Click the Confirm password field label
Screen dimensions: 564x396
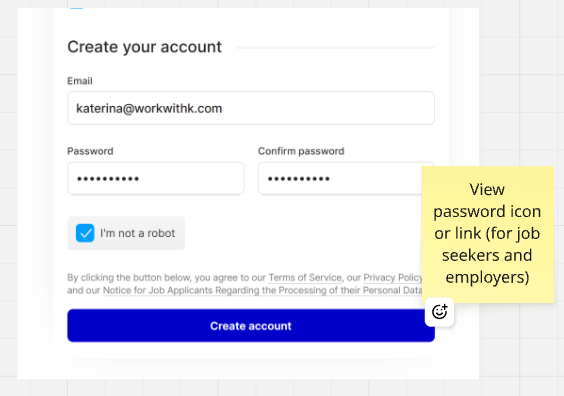pos(301,151)
